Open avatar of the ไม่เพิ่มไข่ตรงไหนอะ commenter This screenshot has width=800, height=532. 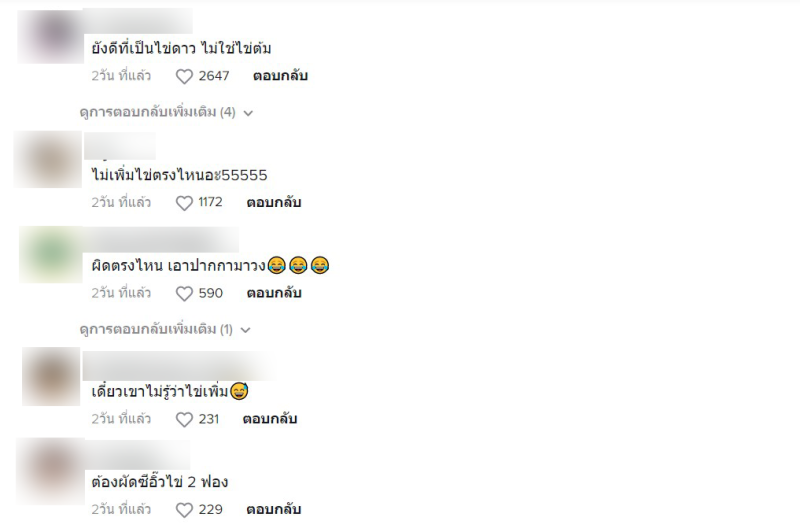pyautogui.click(x=48, y=160)
